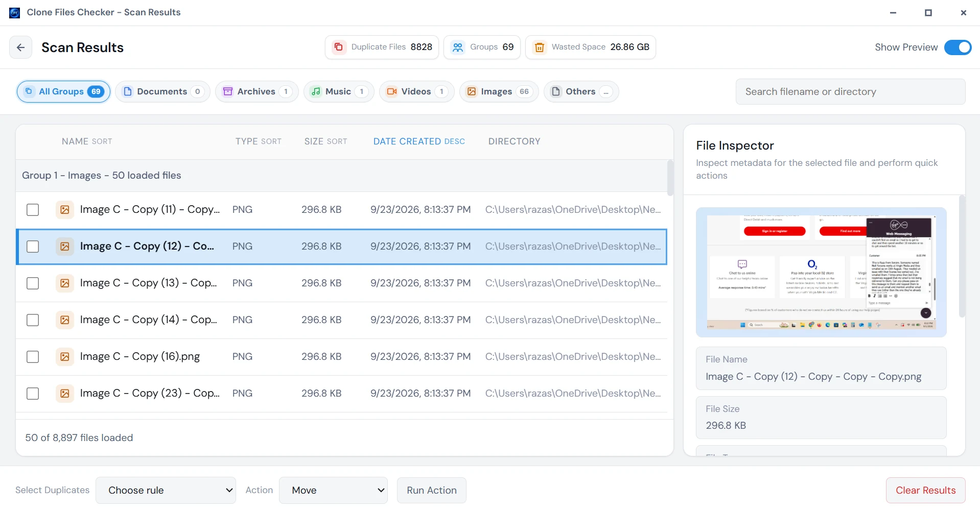
Task: Filter results by Others
Action: 581,91
